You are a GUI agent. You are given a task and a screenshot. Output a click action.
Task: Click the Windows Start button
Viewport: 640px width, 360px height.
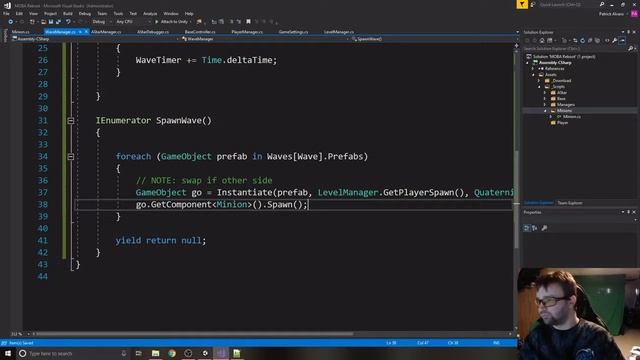8,353
